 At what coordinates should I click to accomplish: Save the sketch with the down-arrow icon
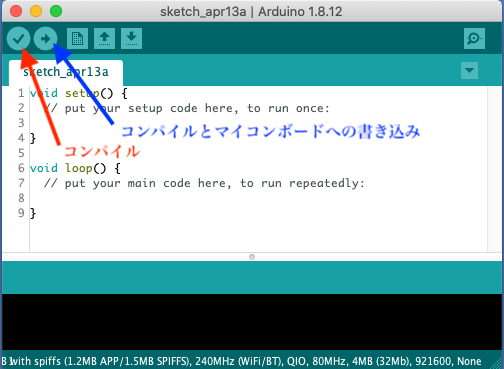tap(131, 39)
